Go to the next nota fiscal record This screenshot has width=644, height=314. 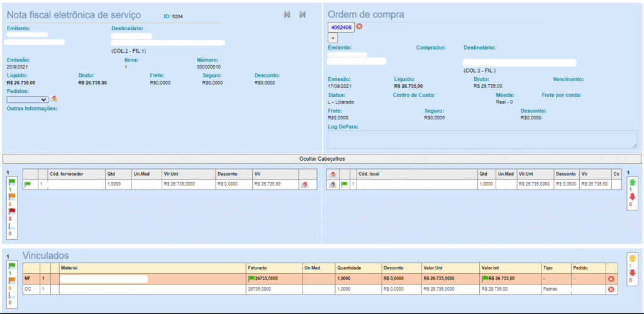(x=303, y=14)
